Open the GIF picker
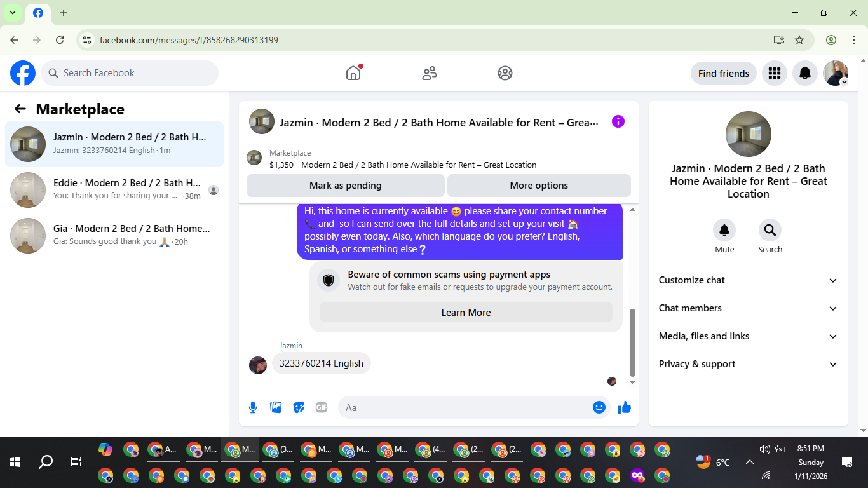 coord(322,407)
